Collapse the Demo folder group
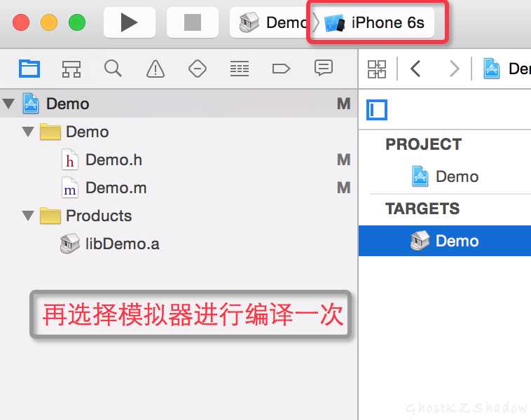 [28, 132]
